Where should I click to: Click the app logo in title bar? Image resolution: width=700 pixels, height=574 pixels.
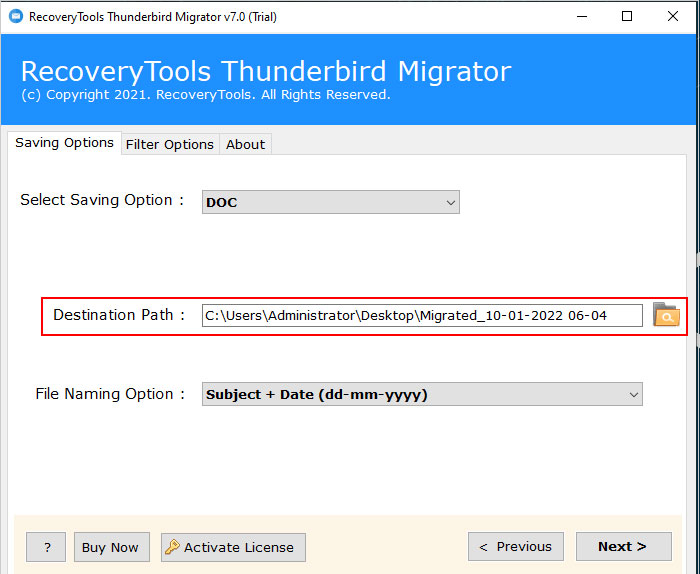(16, 17)
